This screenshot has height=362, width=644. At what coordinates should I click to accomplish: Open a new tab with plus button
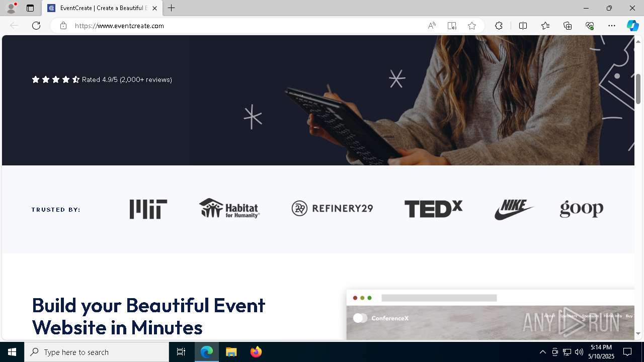[x=171, y=8]
